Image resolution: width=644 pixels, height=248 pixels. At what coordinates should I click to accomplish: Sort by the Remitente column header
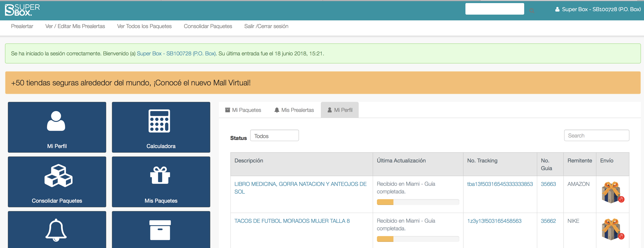580,164
